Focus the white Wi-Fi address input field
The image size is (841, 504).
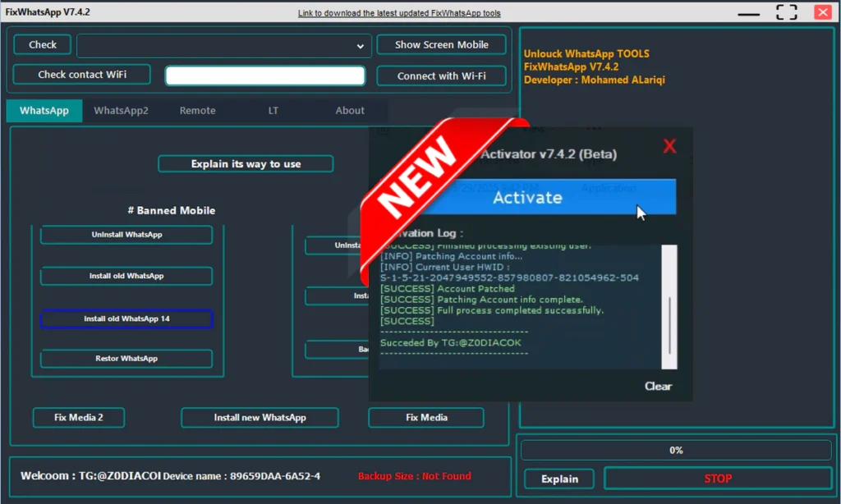pyautogui.click(x=265, y=76)
